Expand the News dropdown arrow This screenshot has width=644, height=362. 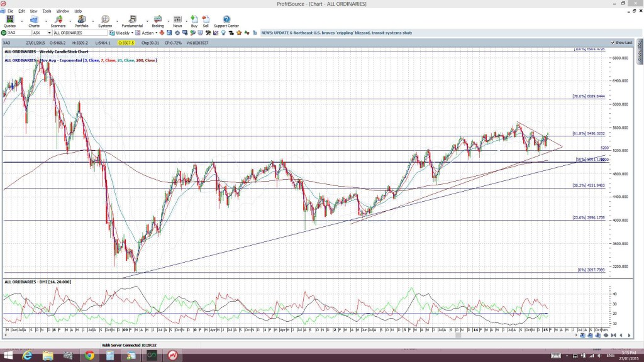point(186,21)
